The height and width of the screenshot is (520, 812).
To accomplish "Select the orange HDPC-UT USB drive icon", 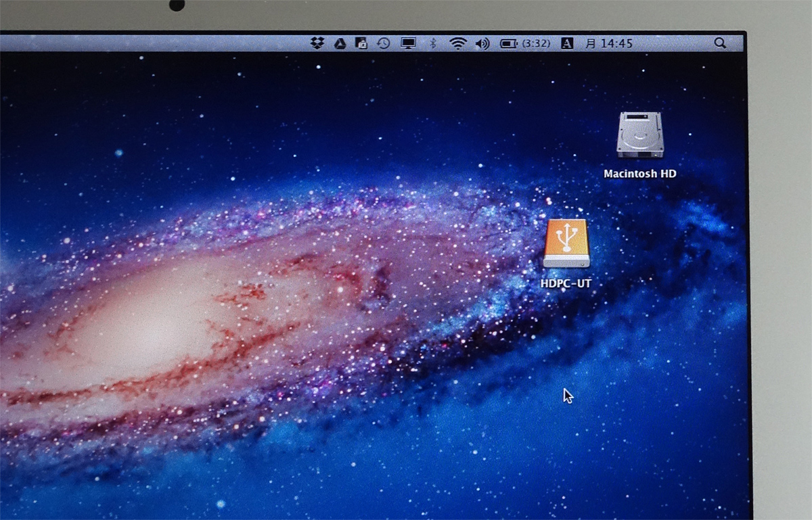I will [566, 243].
